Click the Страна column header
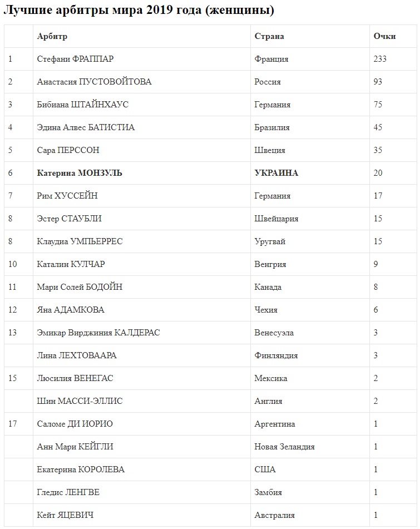The image size is (420, 529). click(269, 36)
